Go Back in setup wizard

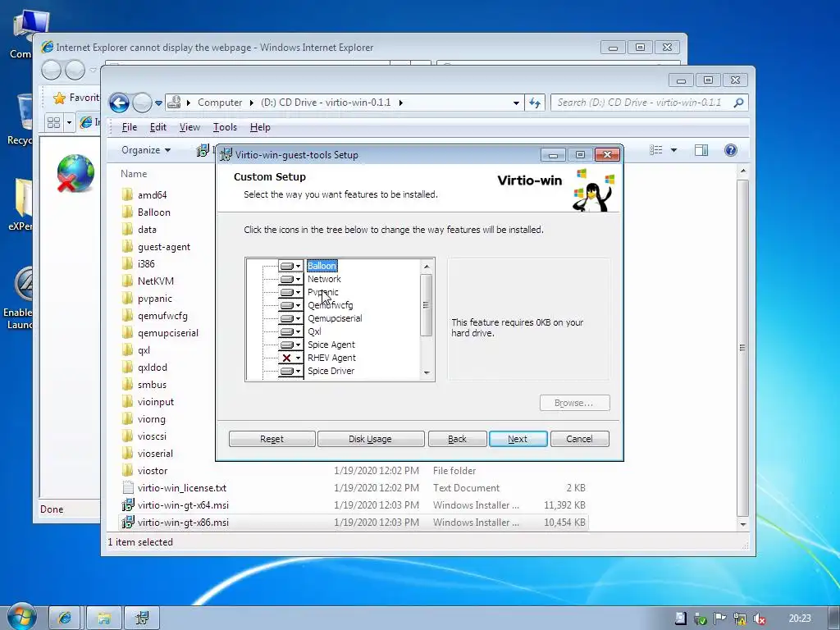point(457,439)
